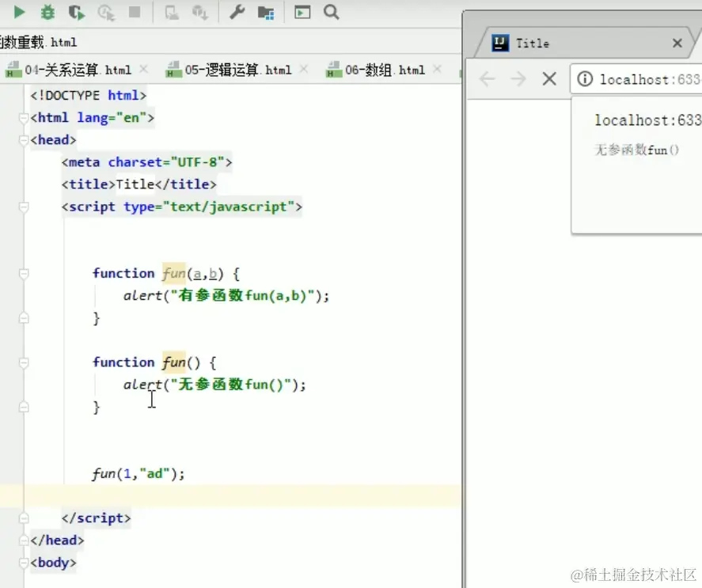The width and height of the screenshot is (702, 588).
Task: Collapse the head tag fold marker
Action: click(x=24, y=140)
